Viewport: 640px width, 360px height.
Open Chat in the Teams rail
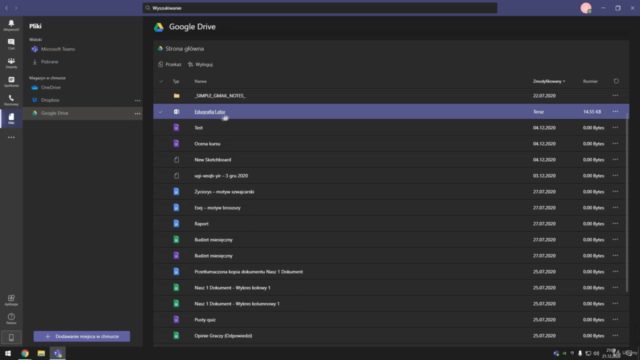pos(11,44)
